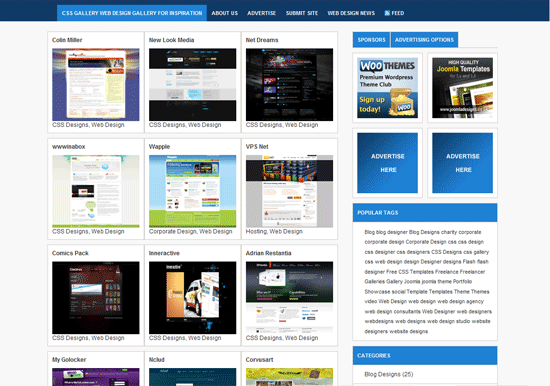Switch to the Advertising Options tab
Image resolution: width=550 pixels, height=386 pixels.
(x=424, y=40)
